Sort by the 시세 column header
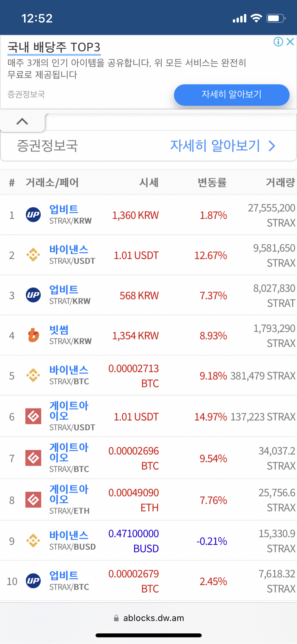The height and width of the screenshot is (644, 297). (149, 183)
